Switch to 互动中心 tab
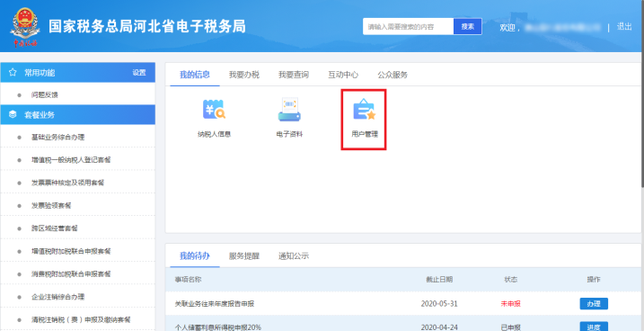Screen dimensions: 644x331 pyautogui.click(x=343, y=75)
